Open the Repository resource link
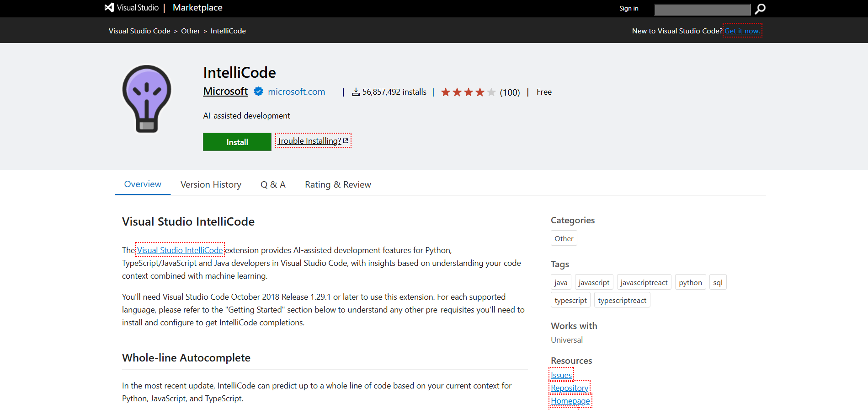The image size is (868, 410). pyautogui.click(x=570, y=388)
